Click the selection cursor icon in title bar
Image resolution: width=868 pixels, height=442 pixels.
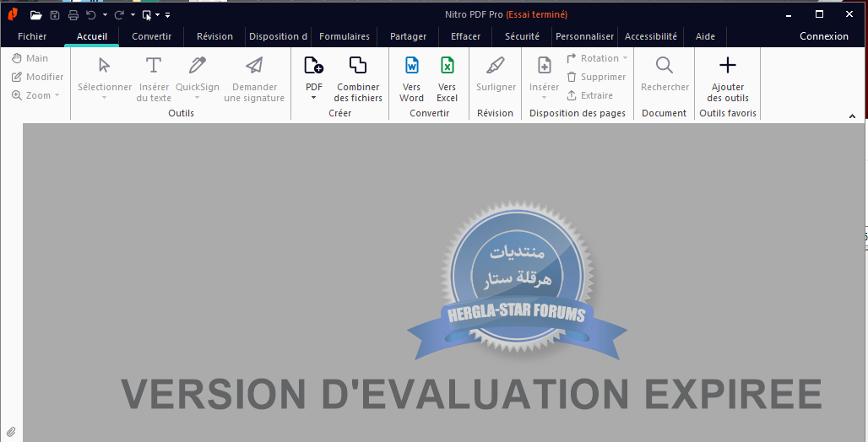(x=147, y=15)
